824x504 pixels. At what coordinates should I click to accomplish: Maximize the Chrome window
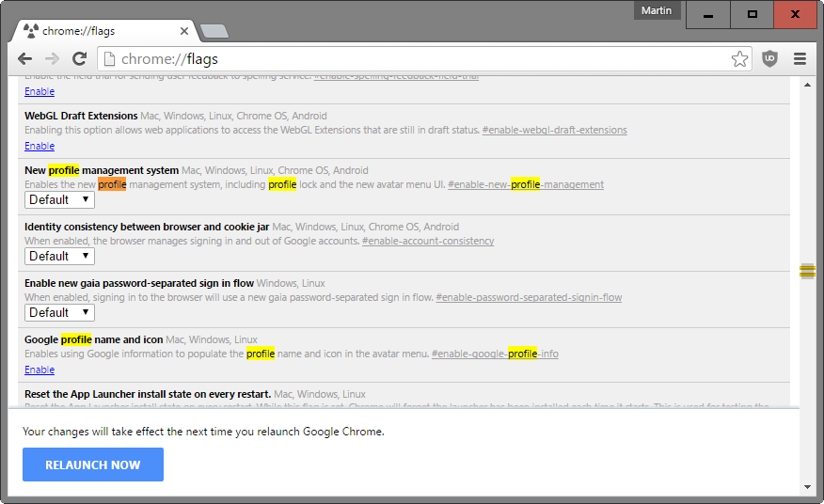[752, 15]
